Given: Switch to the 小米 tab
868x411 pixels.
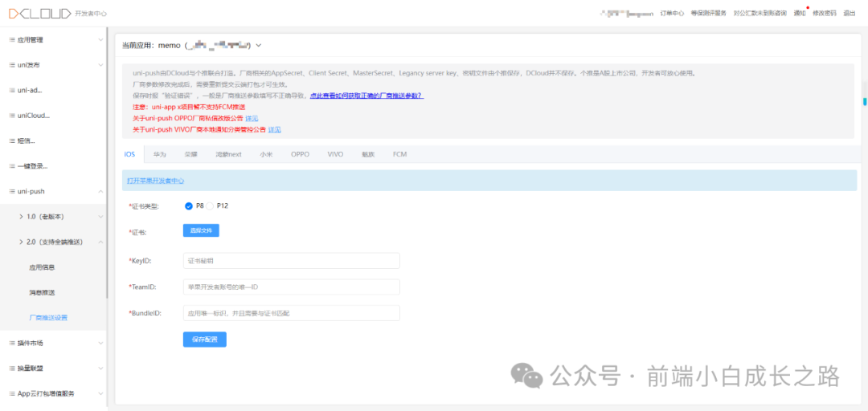Looking at the screenshot, I should (x=266, y=154).
